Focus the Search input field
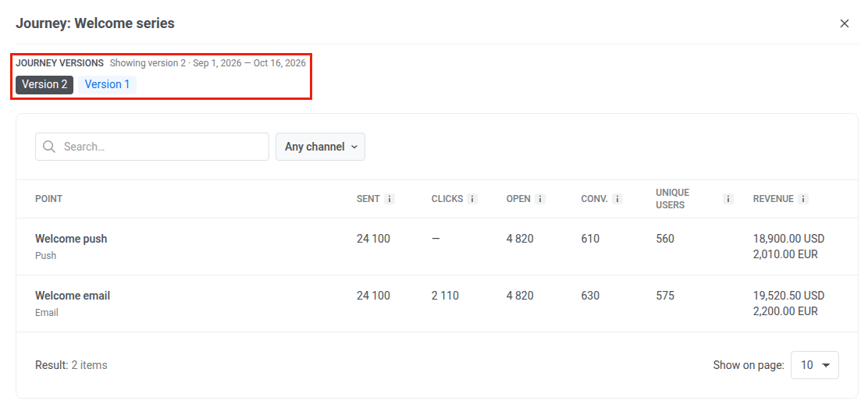868x408 pixels. tap(152, 147)
